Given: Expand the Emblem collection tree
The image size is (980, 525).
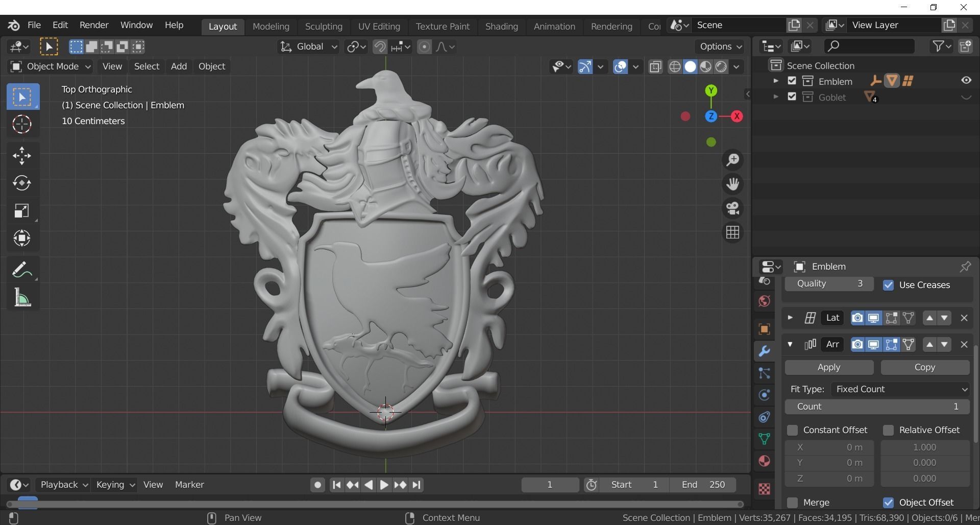Looking at the screenshot, I should (775, 81).
